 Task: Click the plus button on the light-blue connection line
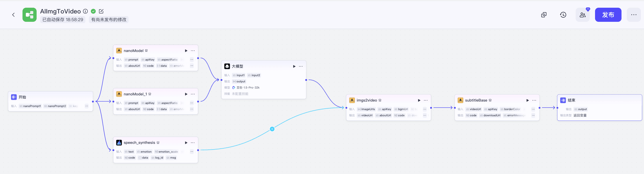click(272, 129)
